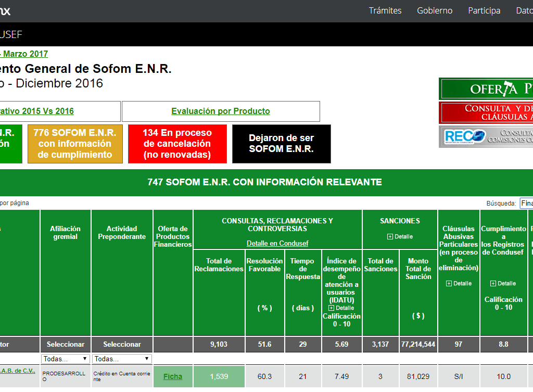This screenshot has height=392, width=533.
Task: Open Actividad Preponderante Todas dropdown
Action: click(122, 359)
